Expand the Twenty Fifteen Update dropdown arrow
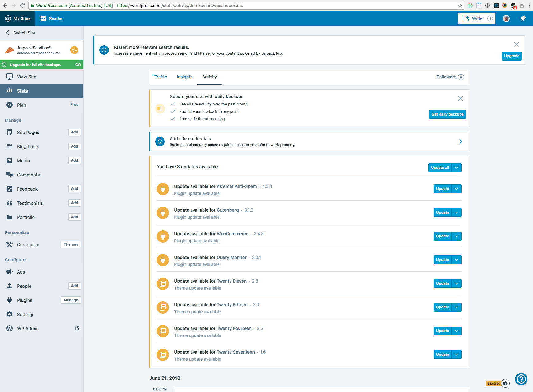The height and width of the screenshot is (392, 533). coord(456,307)
